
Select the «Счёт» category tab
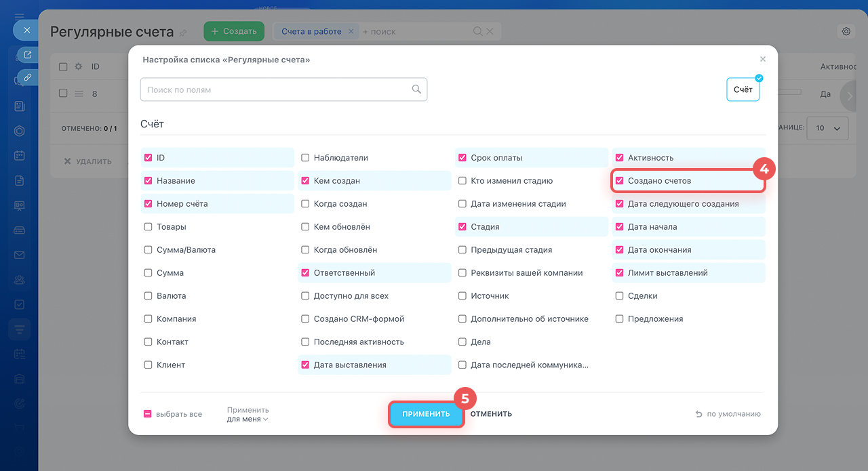[743, 89]
